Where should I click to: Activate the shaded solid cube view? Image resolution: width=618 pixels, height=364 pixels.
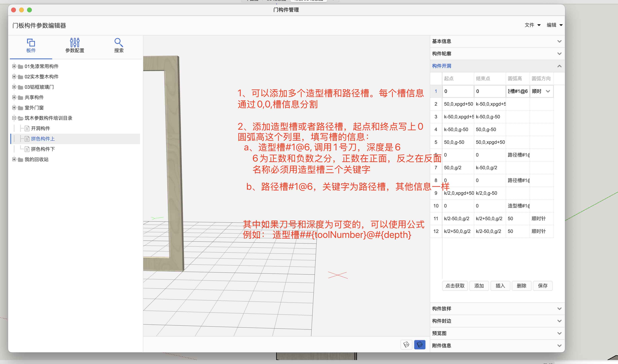[419, 345]
